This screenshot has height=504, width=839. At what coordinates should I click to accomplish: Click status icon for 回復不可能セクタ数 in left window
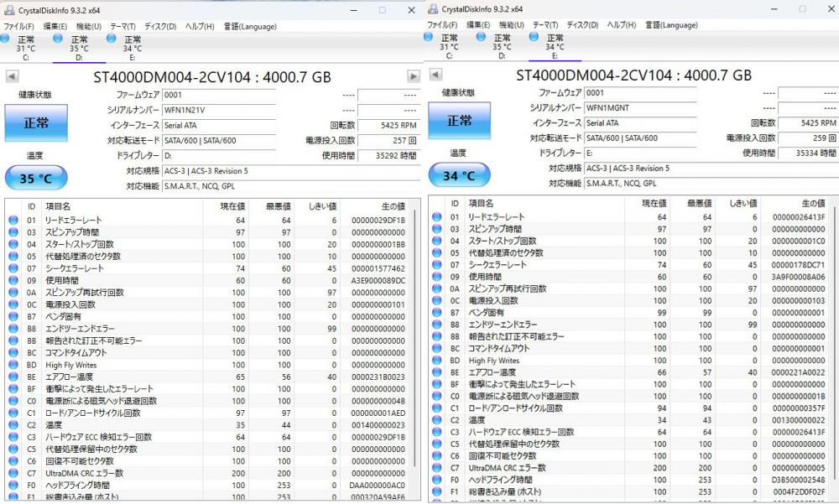[x=13, y=461]
